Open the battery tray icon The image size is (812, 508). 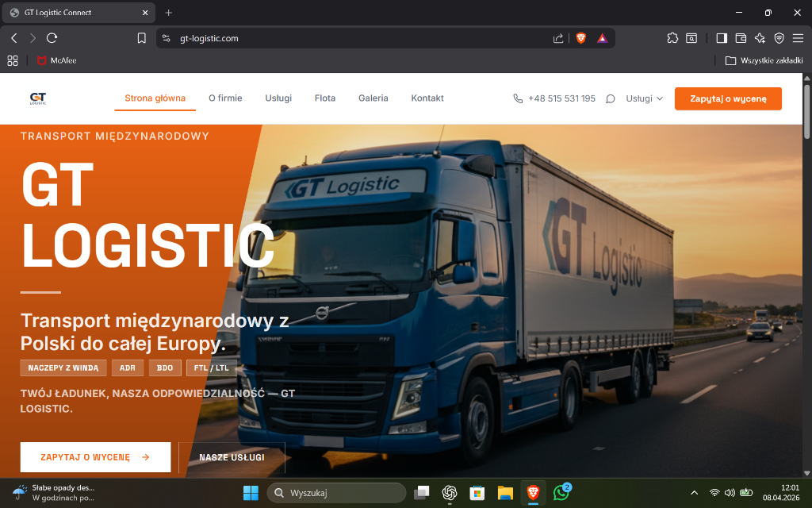pos(745,492)
